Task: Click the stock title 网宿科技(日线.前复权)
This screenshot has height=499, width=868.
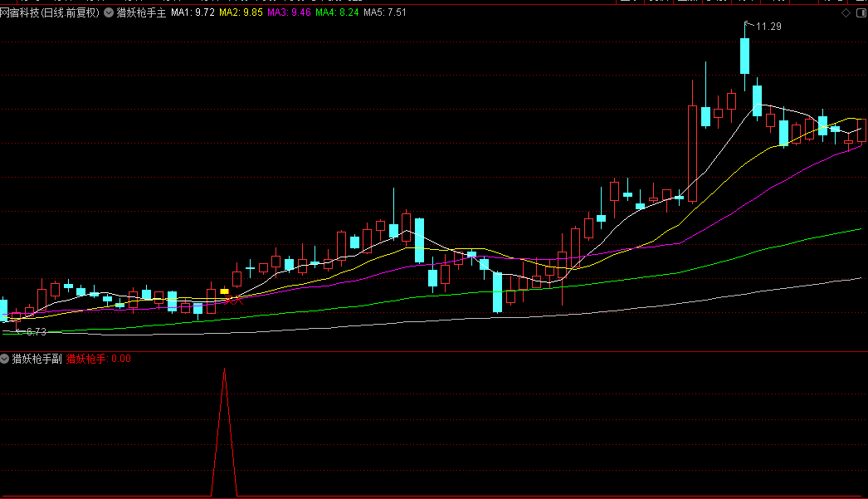Action: 50,12
